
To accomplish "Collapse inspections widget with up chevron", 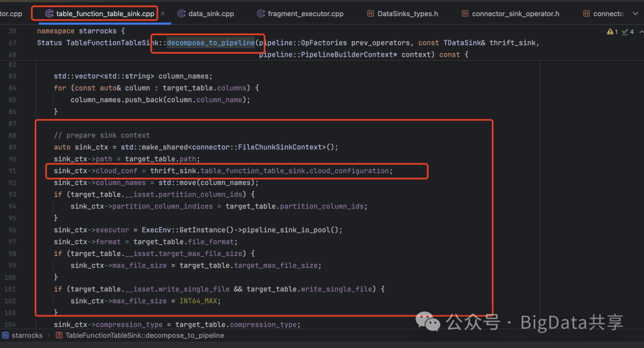I will tap(641, 32).
